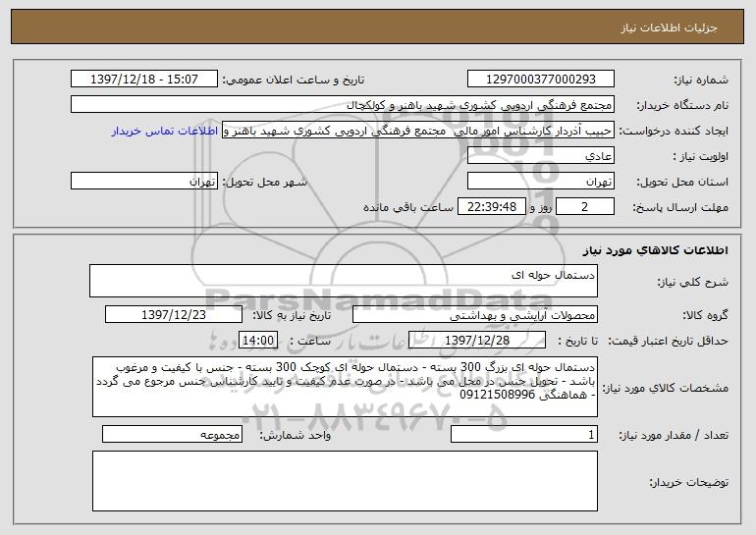
Task: Select the goods group field محصولات آرایشی و بهداشتی
Action: [x=475, y=315]
